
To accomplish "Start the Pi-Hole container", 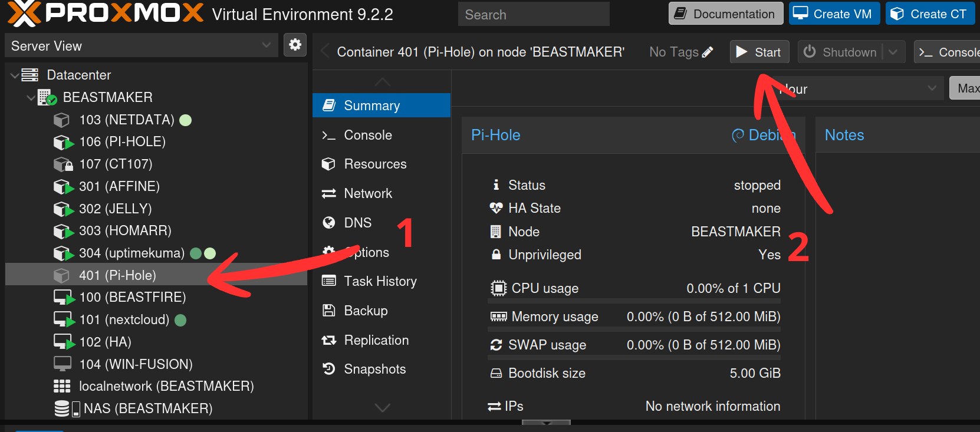I will pyautogui.click(x=759, y=52).
